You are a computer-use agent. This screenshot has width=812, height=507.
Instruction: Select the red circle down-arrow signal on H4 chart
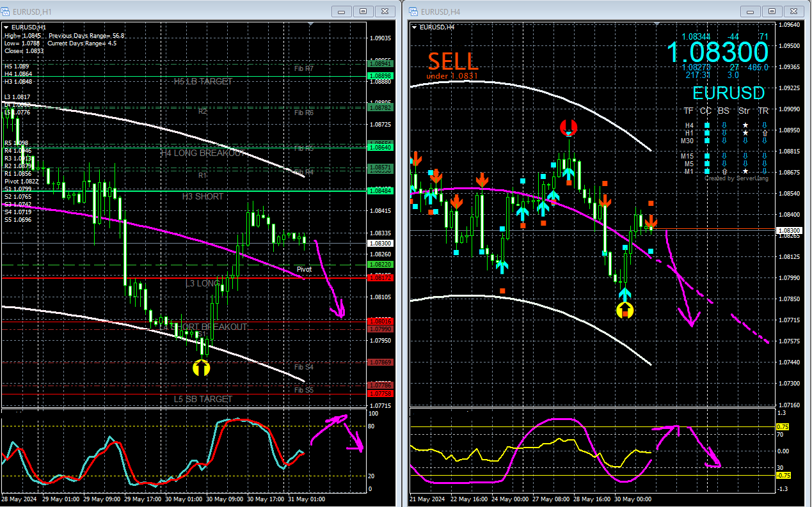pyautogui.click(x=568, y=127)
